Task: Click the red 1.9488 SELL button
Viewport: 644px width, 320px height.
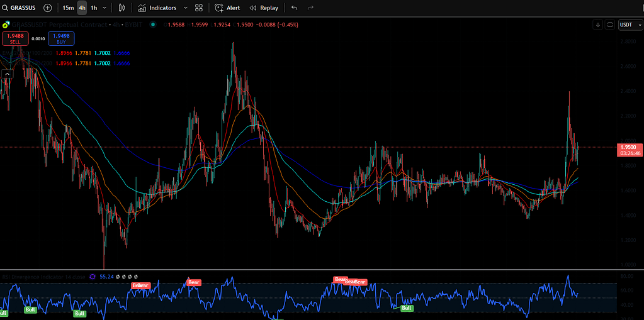Action: pos(15,38)
